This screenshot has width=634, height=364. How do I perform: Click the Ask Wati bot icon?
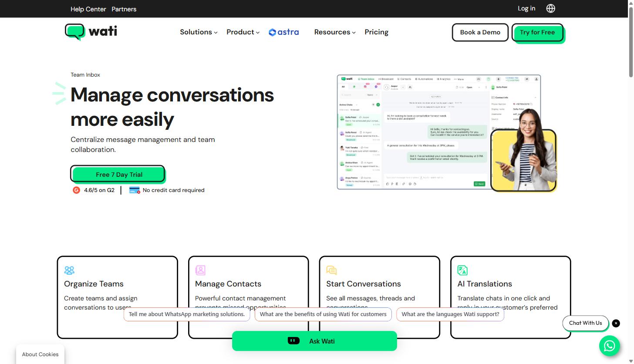coord(293,341)
